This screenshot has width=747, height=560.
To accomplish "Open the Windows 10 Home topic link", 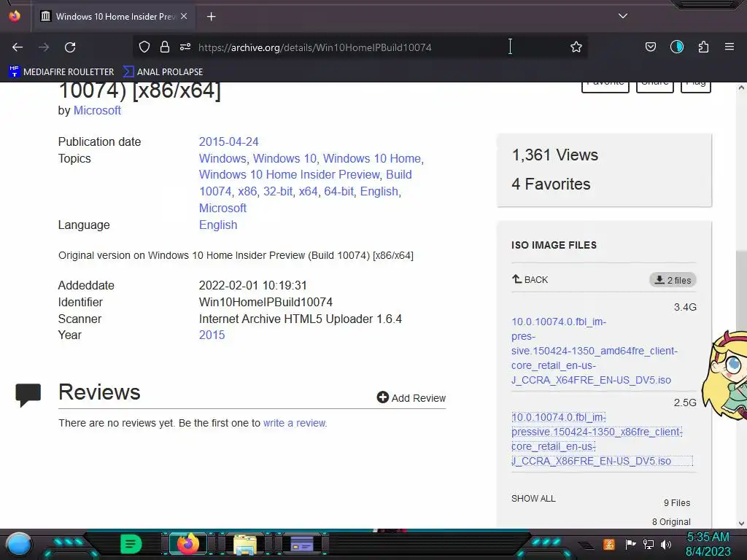I will 372,158.
